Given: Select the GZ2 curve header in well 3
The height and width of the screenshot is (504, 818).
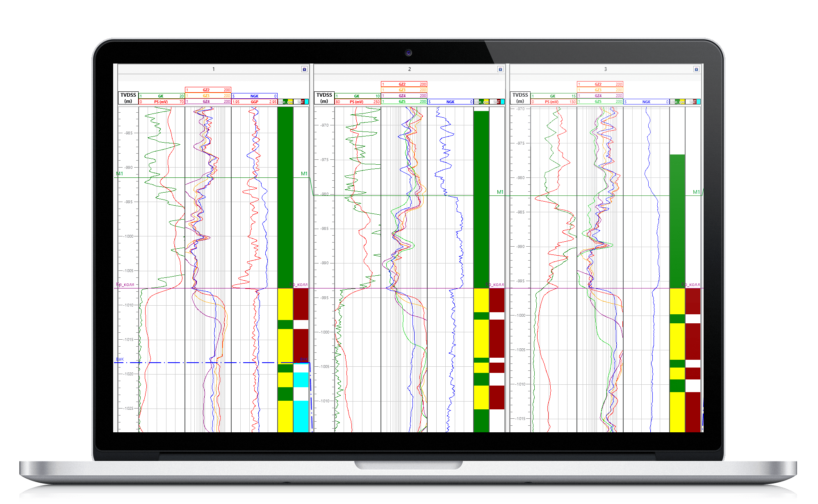Looking at the screenshot, I should pyautogui.click(x=600, y=84).
